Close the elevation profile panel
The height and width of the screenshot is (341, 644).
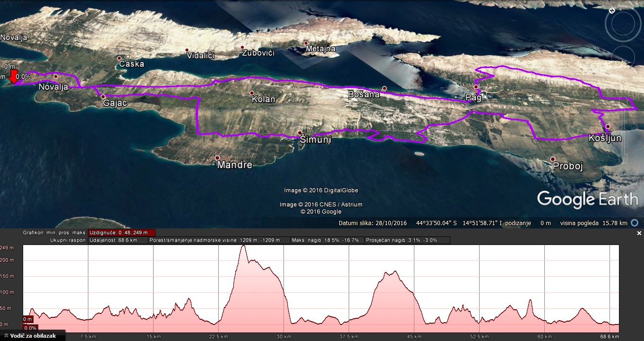(x=639, y=233)
